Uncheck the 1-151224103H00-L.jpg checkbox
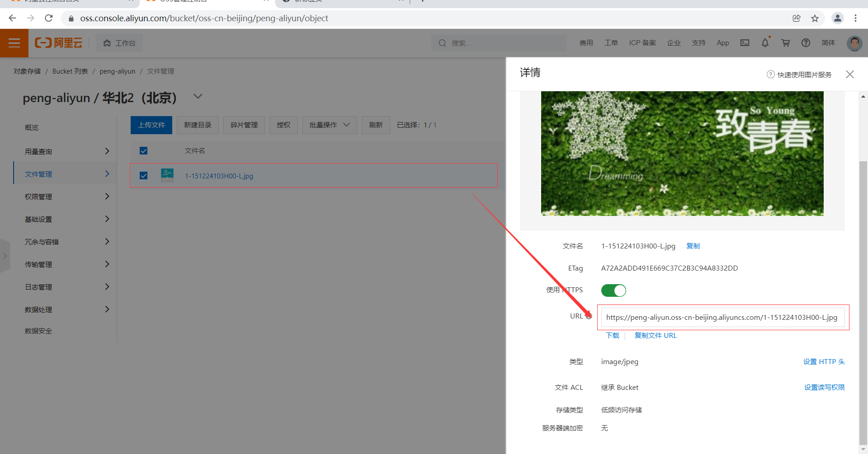Screen dimensions: 868x454 pyautogui.click(x=143, y=175)
